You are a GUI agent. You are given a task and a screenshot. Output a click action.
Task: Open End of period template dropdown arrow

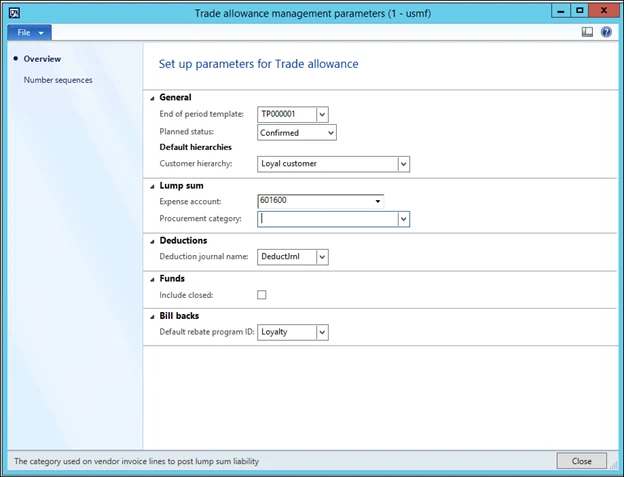click(322, 115)
